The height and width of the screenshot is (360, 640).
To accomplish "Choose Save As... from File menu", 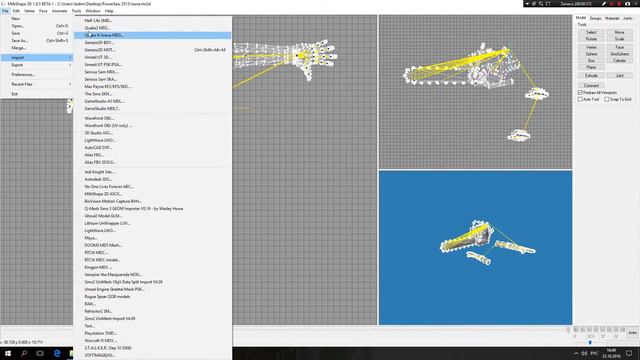I will [x=36, y=40].
